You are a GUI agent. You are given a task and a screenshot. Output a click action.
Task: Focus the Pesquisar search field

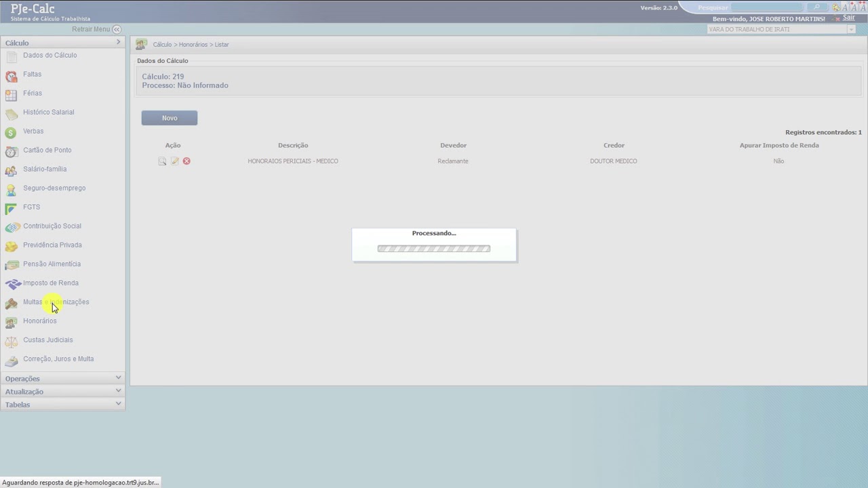tap(767, 7)
